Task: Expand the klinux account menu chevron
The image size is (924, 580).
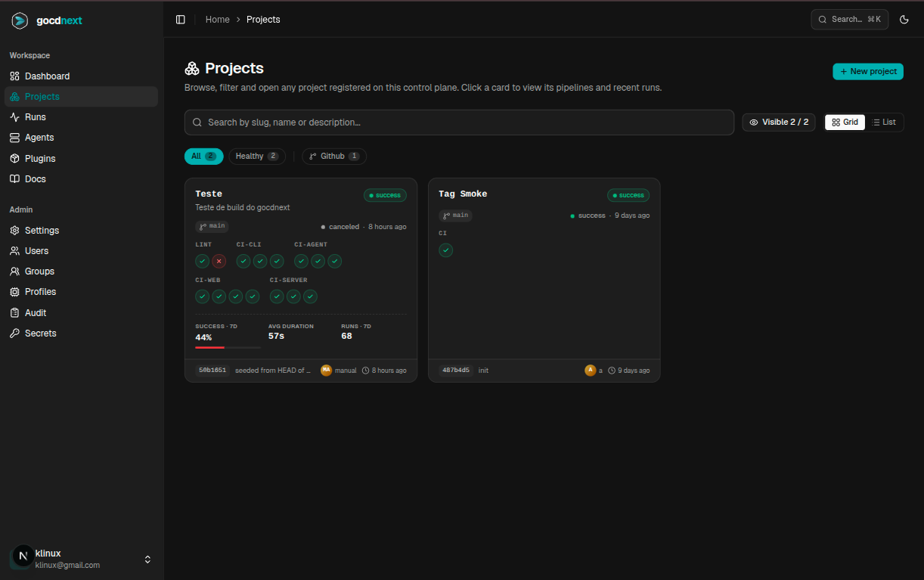Action: coord(147,560)
